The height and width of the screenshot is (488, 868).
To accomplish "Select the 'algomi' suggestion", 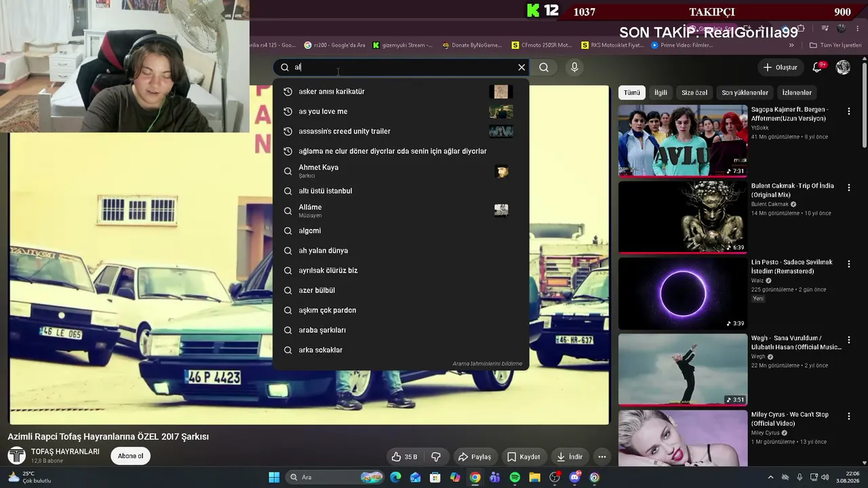I will [x=401, y=230].
